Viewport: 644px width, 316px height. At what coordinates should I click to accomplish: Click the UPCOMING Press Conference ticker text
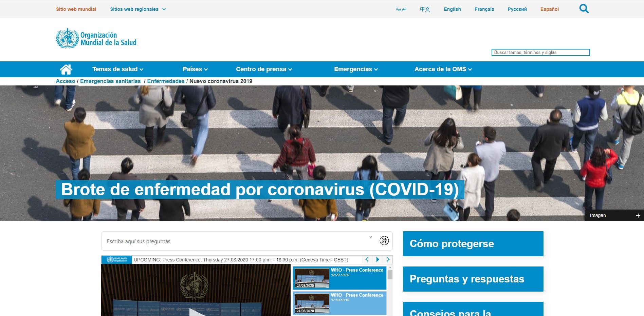click(x=241, y=260)
